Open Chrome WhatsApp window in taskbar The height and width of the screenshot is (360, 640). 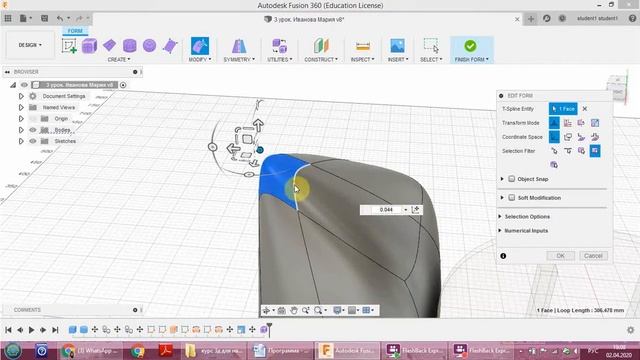[90, 351]
